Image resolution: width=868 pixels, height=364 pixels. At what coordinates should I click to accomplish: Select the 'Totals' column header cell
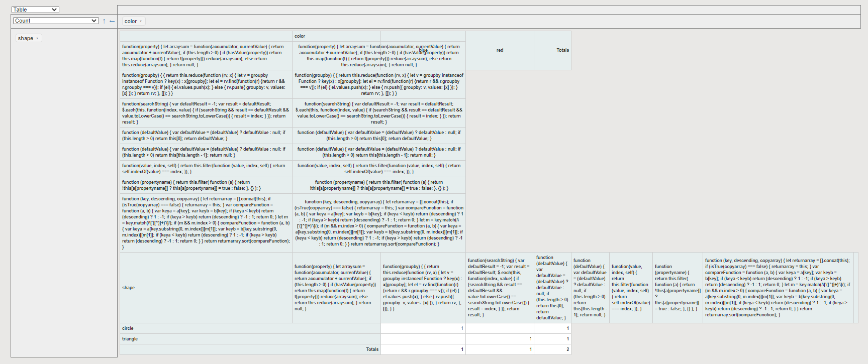click(x=552, y=50)
